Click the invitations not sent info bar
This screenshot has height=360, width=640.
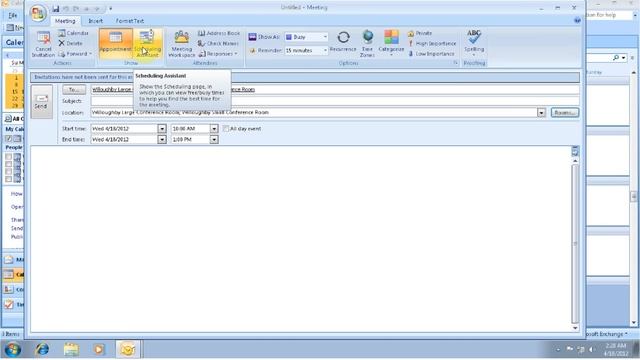[305, 77]
